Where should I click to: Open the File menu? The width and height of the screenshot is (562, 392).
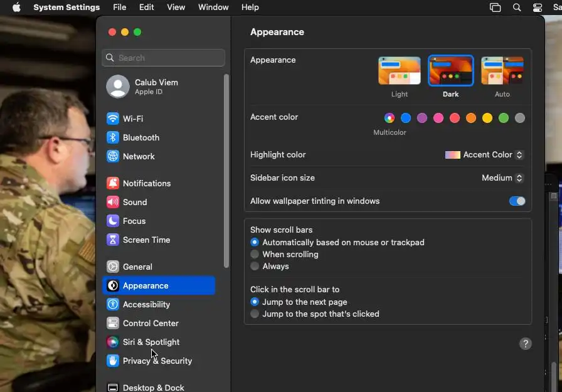pos(119,7)
